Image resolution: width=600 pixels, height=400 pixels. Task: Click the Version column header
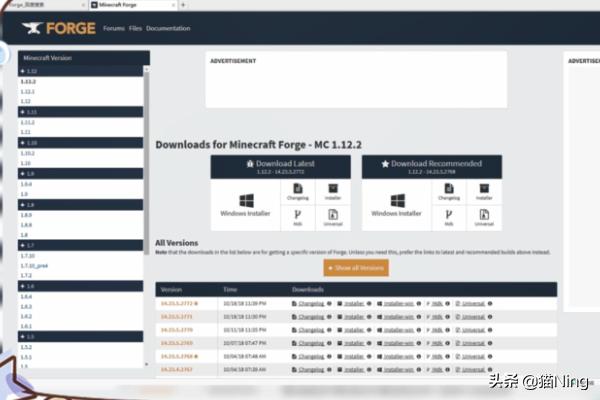[171, 290]
